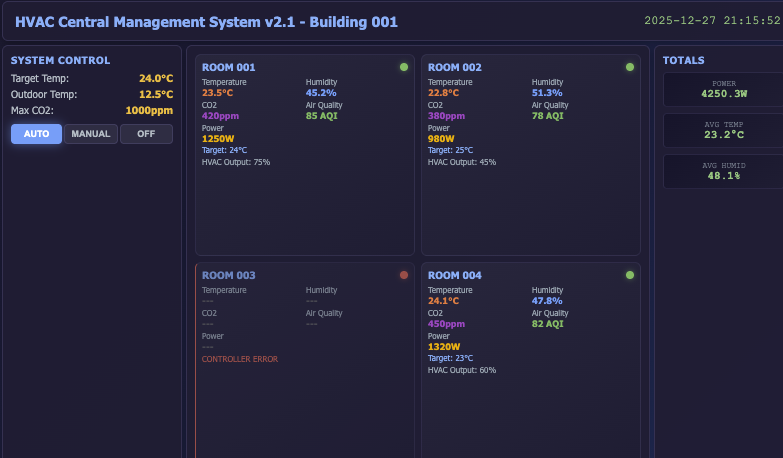This screenshot has width=783, height=458.
Task: Select the Outdoor Temp 12.5°C value
Action: click(156, 94)
